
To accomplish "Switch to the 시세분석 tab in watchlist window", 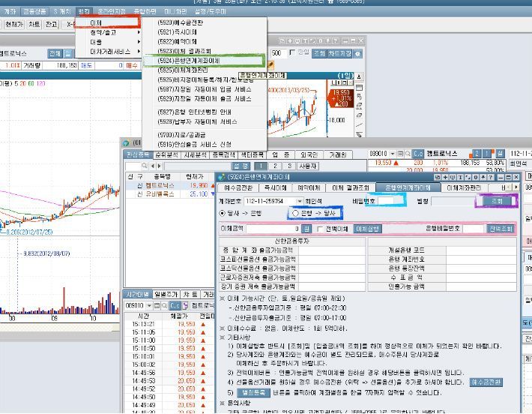I will (x=195, y=154).
